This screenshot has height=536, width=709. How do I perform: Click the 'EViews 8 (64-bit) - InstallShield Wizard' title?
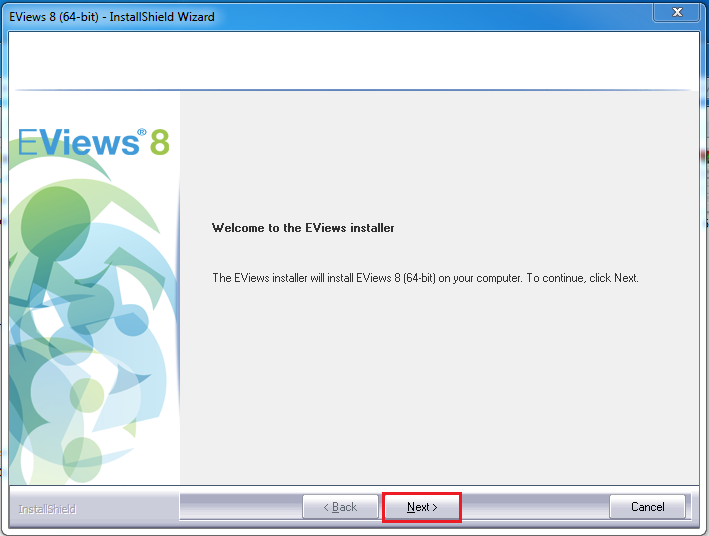(x=112, y=17)
